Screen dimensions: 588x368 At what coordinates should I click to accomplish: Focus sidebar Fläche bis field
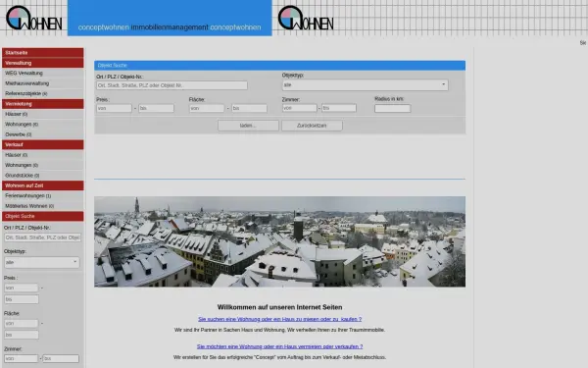tap(22, 335)
